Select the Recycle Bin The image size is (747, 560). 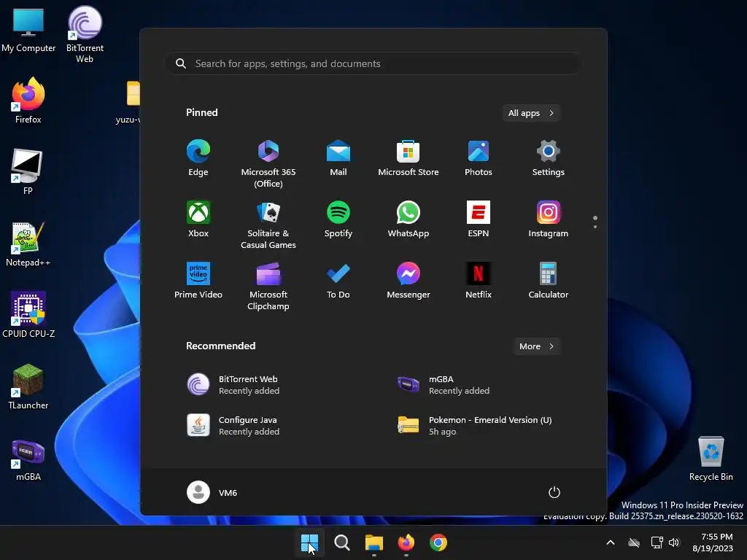tap(711, 458)
